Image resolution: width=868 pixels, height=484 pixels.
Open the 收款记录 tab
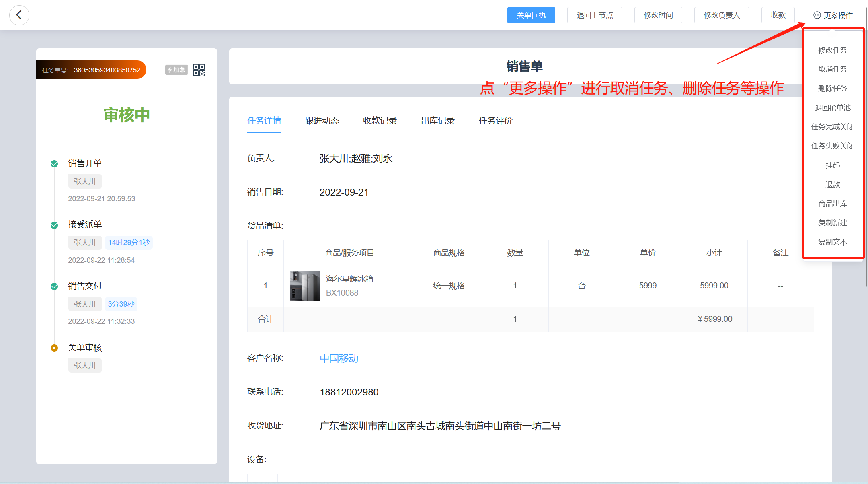380,121
